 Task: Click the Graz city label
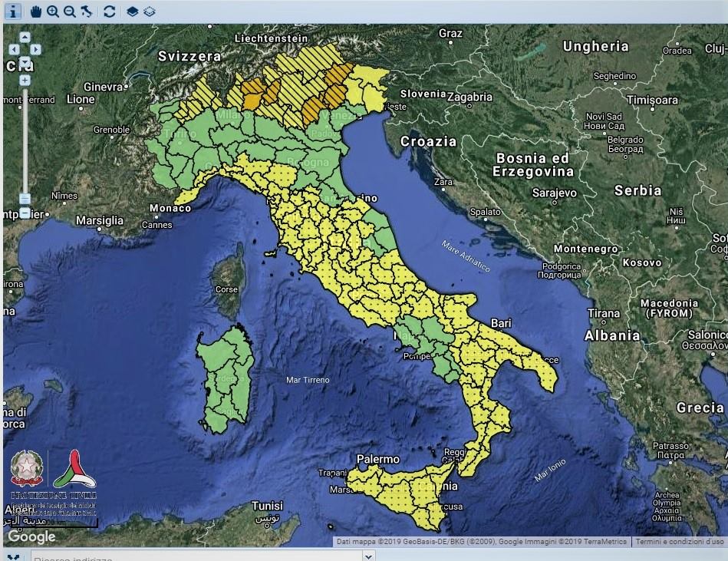click(x=450, y=34)
